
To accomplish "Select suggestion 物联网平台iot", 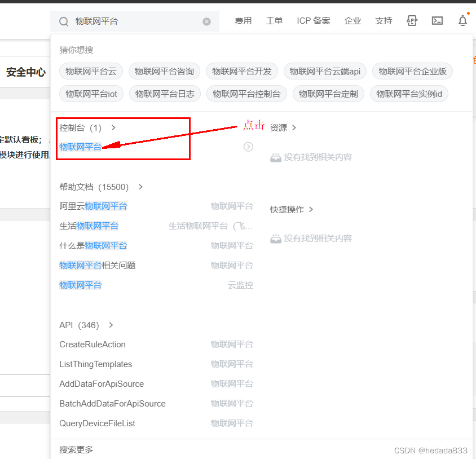I will coord(91,94).
